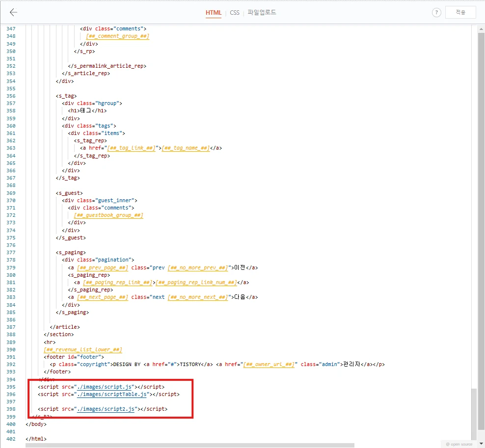This screenshot has width=485, height=448.
Task: Select the [##_no_more_next_##] token
Action: [x=198, y=297]
